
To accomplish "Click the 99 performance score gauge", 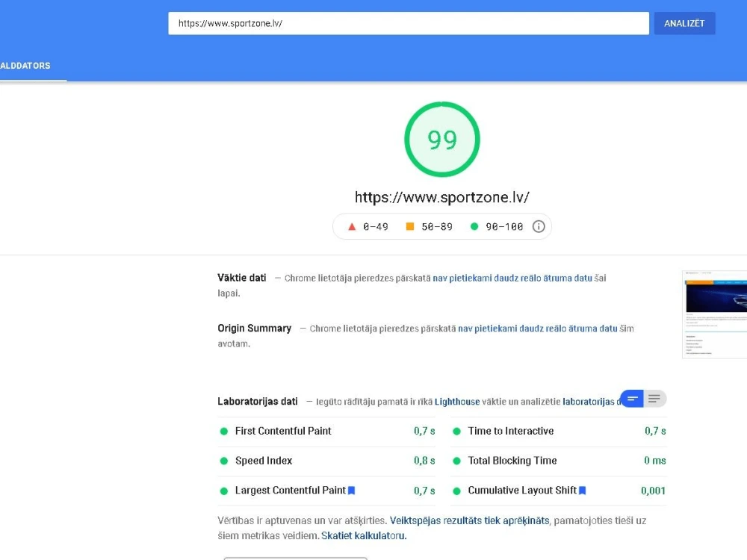I will pos(442,139).
